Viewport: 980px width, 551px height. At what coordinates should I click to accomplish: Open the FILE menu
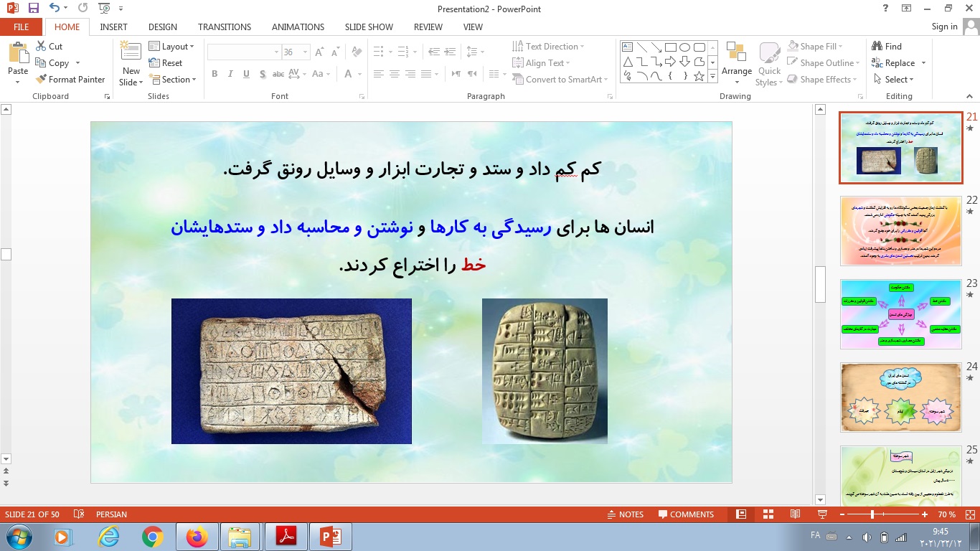click(21, 26)
